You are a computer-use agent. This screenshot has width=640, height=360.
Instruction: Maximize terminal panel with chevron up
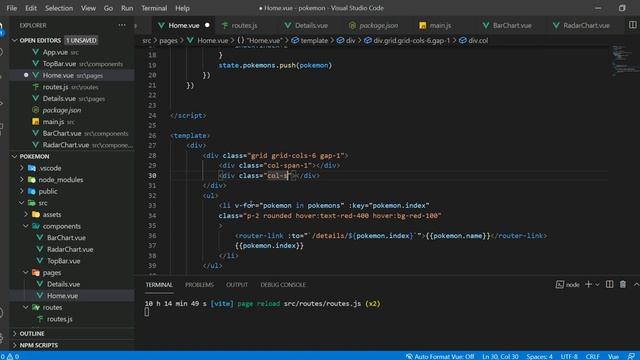[x=636, y=284]
